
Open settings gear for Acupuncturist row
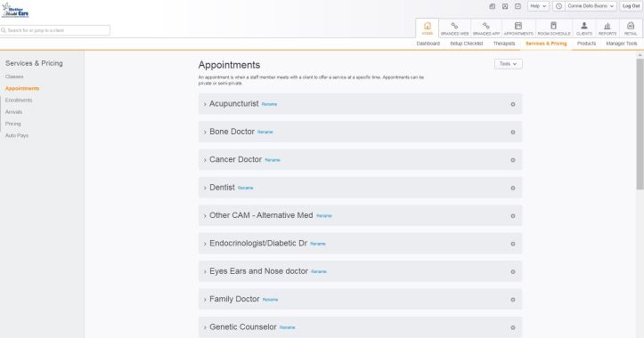(512, 104)
